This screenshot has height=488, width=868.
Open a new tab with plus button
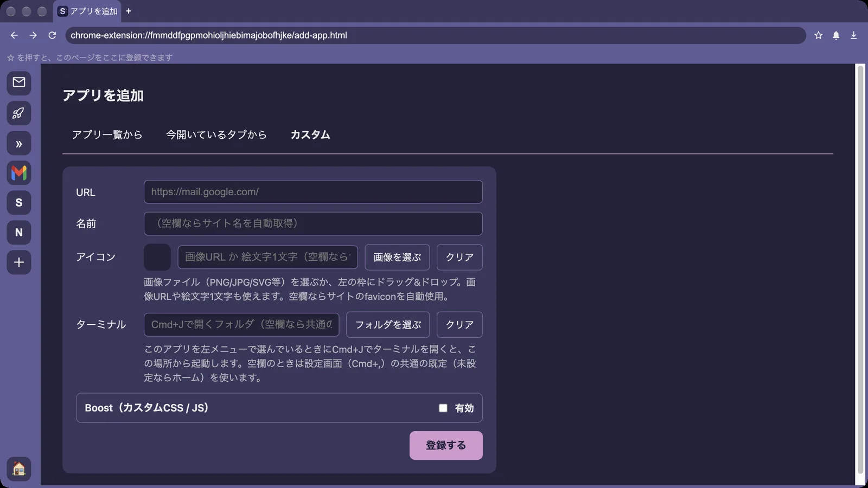tap(129, 11)
